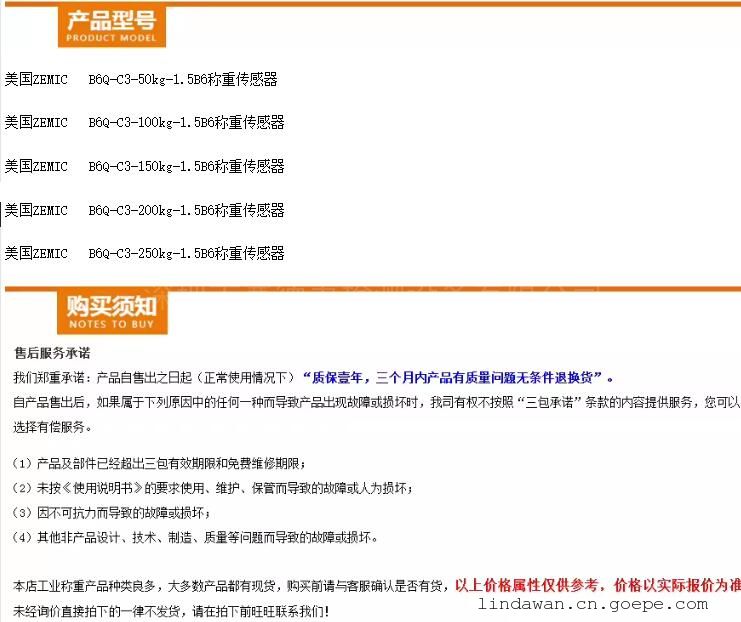Select the B6Q-C3-100kg sensor model line

[145, 123]
